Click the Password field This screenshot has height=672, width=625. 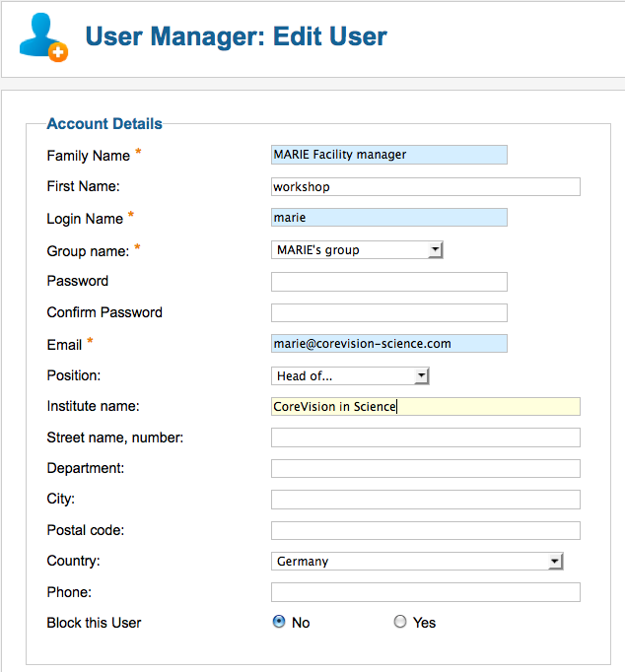coord(389,282)
